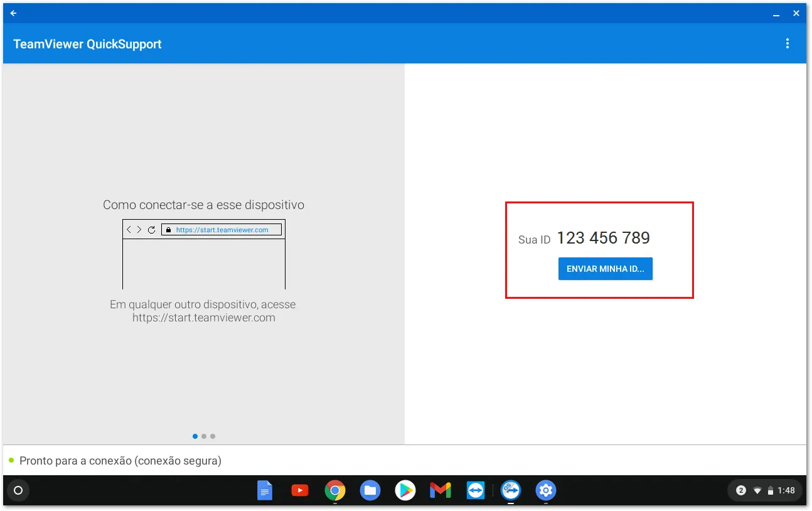The width and height of the screenshot is (812, 511).
Task: Open the notification count badge showing 2
Action: (741, 490)
